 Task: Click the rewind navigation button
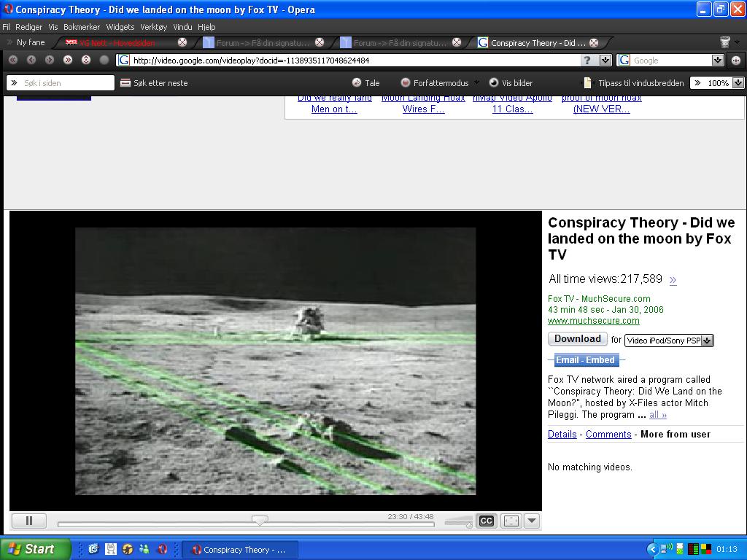click(x=13, y=60)
